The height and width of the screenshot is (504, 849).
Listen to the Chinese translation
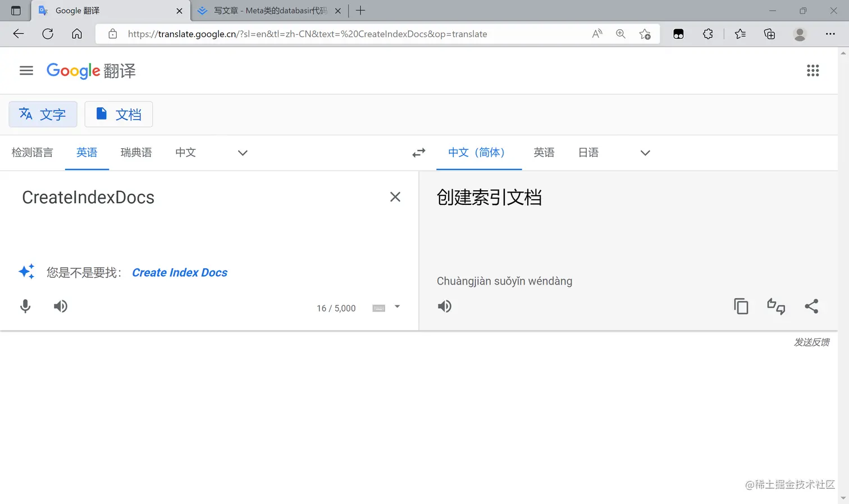[x=445, y=306]
